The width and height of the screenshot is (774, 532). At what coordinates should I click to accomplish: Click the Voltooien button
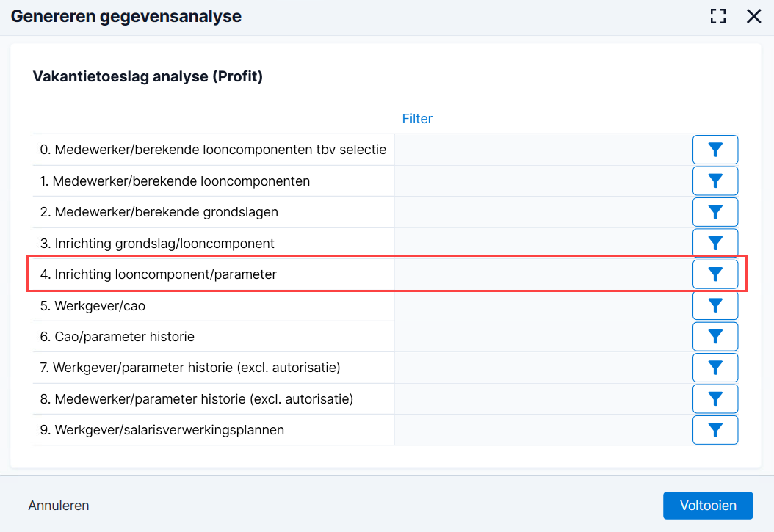708,506
